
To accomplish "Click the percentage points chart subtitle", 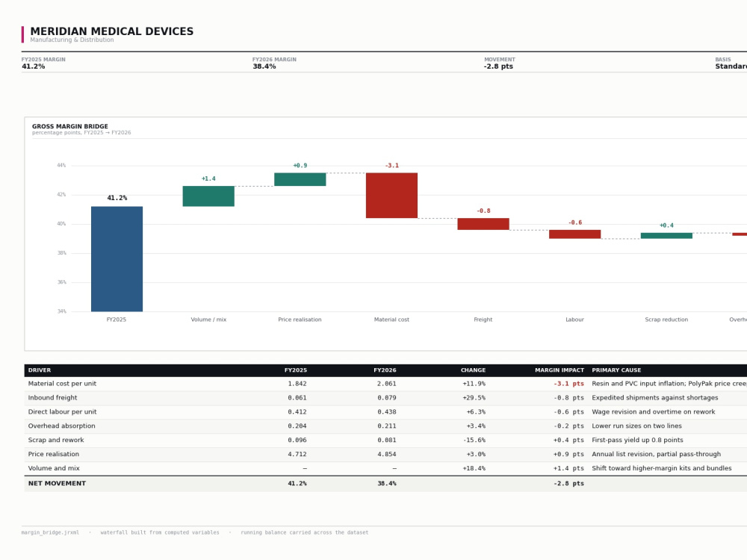I will (81, 133).
